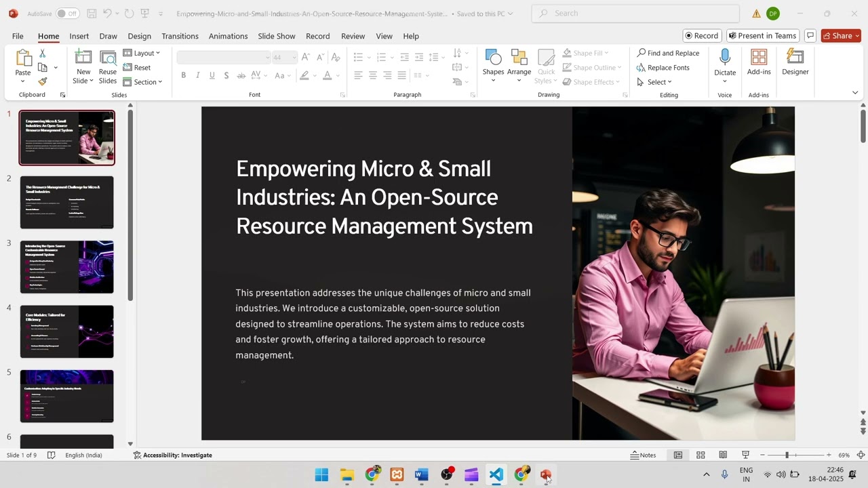Toggle Italic formatting
The image size is (868, 488).
[198, 75]
